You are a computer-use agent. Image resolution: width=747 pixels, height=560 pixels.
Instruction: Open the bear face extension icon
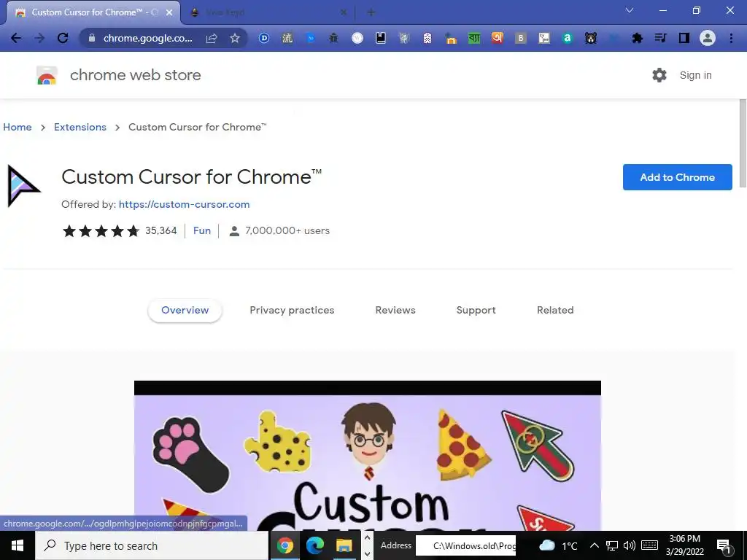click(x=591, y=38)
